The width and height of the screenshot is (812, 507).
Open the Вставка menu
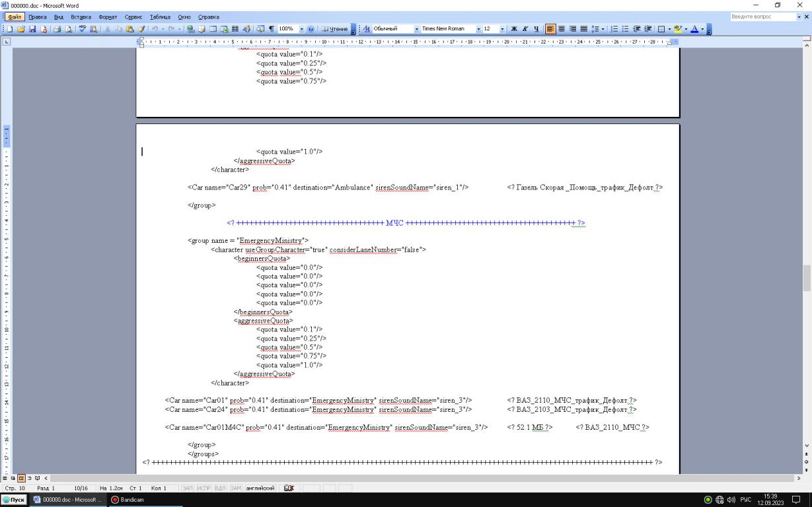point(83,17)
